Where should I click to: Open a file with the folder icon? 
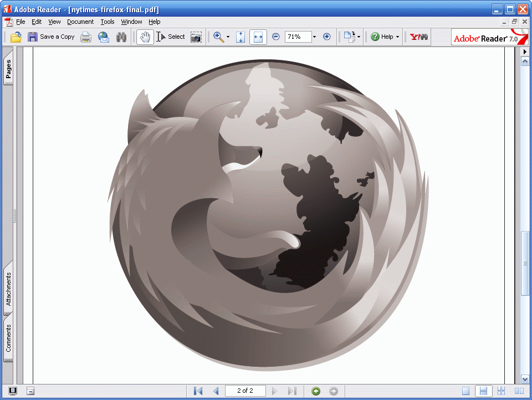click(x=16, y=37)
